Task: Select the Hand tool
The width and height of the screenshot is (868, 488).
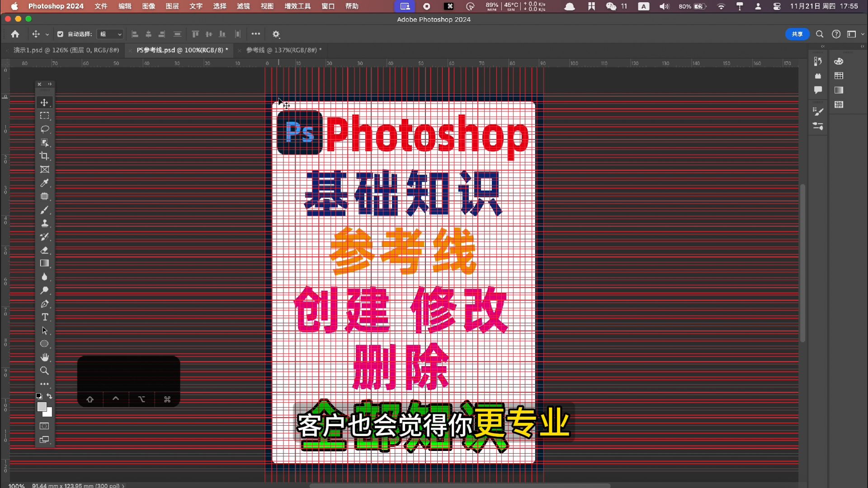Action: tap(44, 357)
